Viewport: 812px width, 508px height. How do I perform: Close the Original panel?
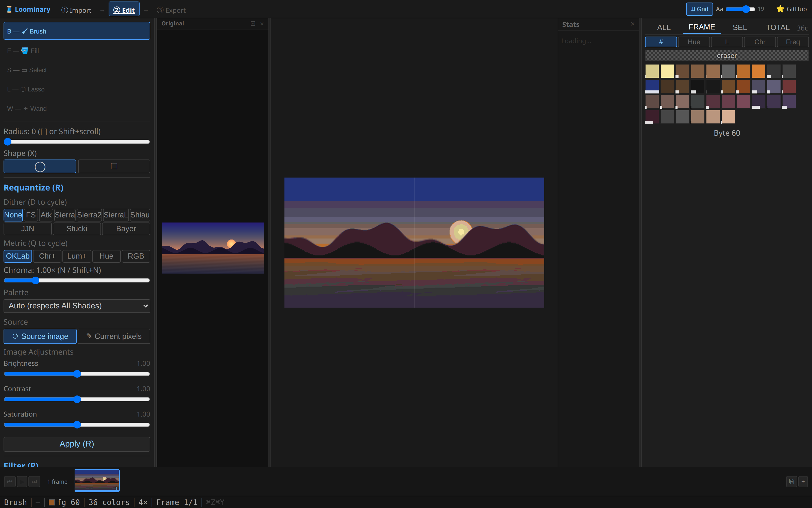(x=262, y=24)
